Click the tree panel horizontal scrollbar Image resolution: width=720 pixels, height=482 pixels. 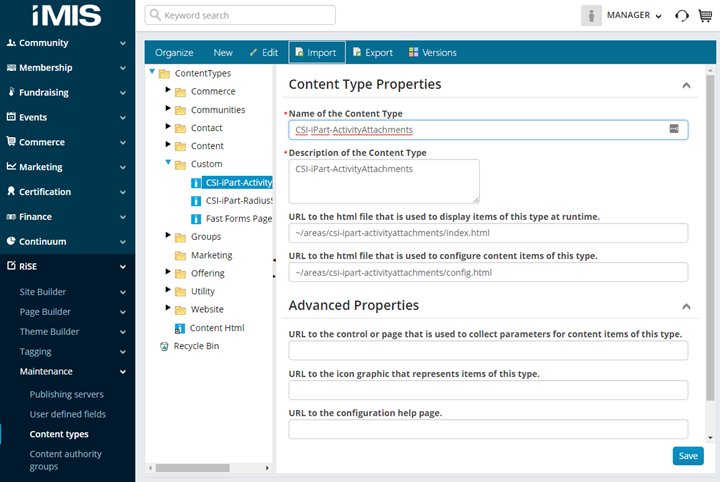coord(210,467)
